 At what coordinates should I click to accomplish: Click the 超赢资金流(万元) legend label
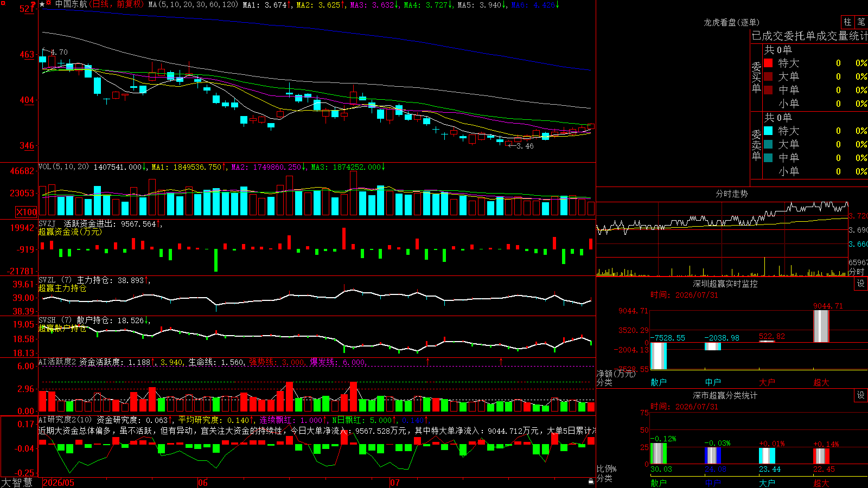point(70,232)
